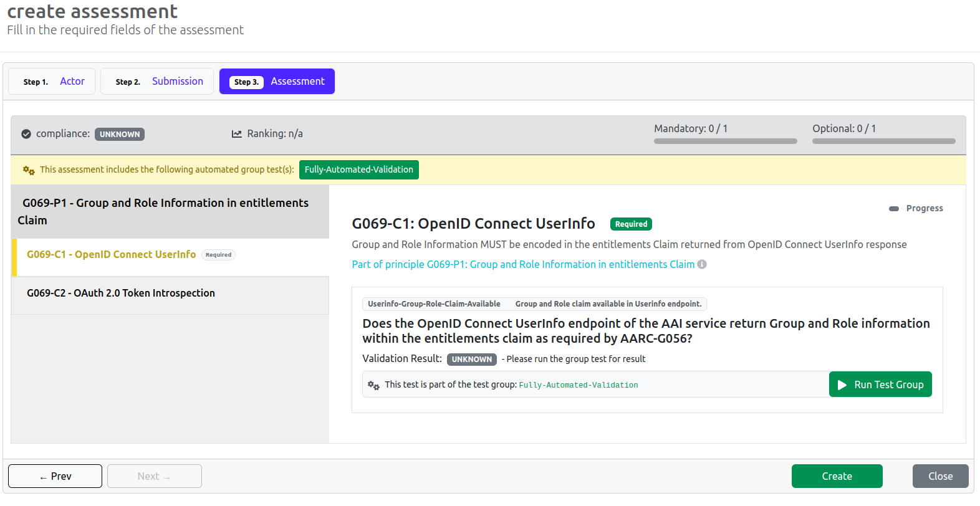Click the Close button
This screenshot has height=506, width=980.
[940, 476]
